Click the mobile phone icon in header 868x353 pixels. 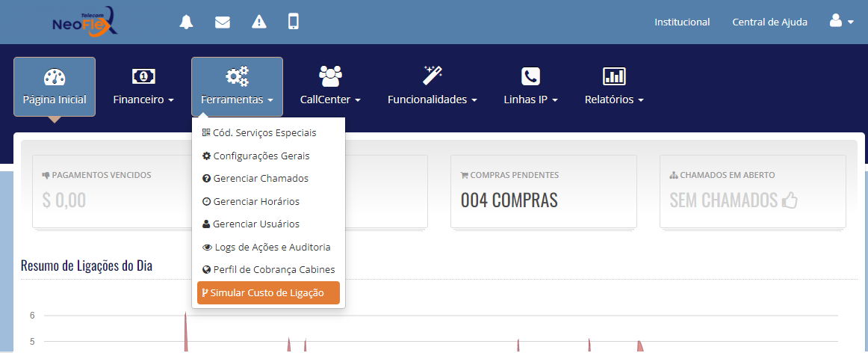(294, 22)
